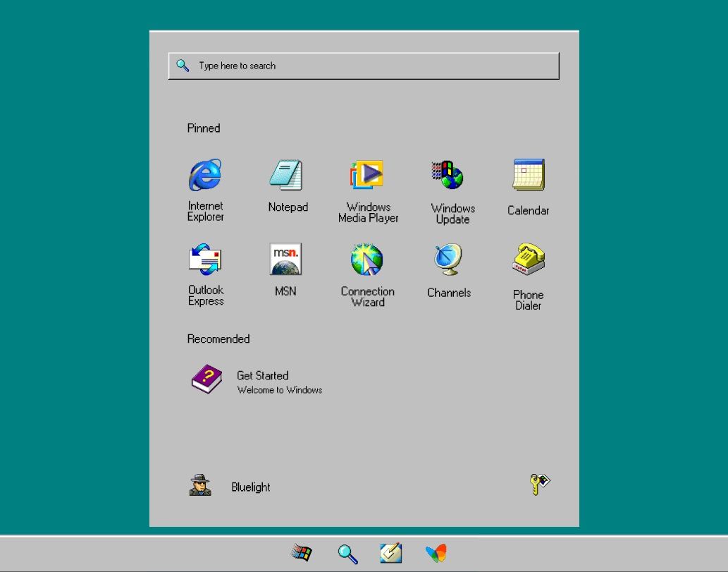Click the Bluelight user avatar
This screenshot has height=572, width=728.
coord(200,485)
